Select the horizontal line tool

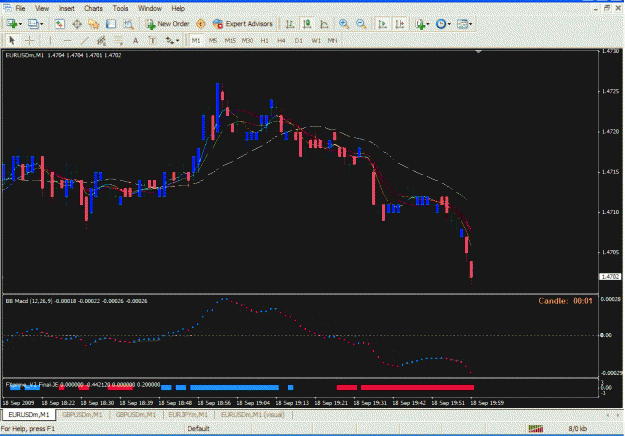[67, 40]
